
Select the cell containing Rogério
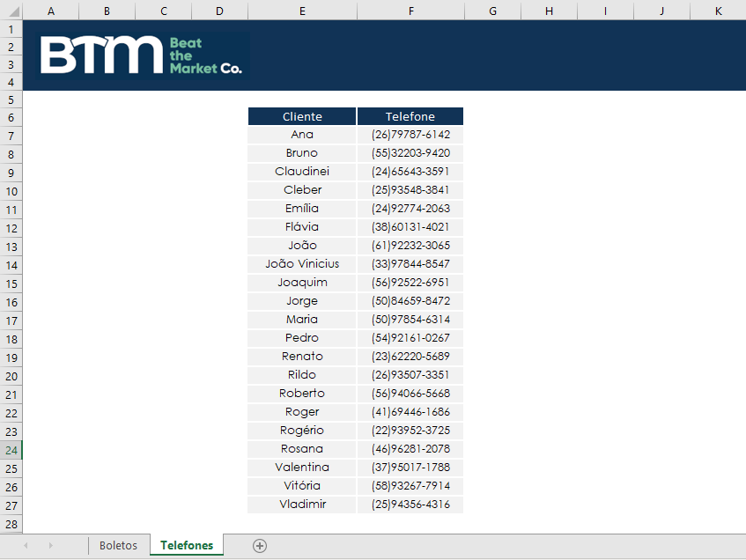coord(302,431)
